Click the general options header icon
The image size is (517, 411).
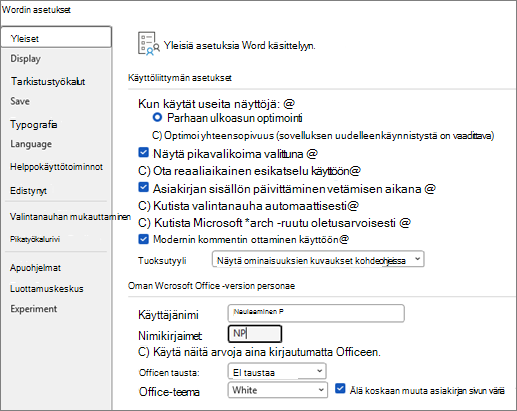149,43
